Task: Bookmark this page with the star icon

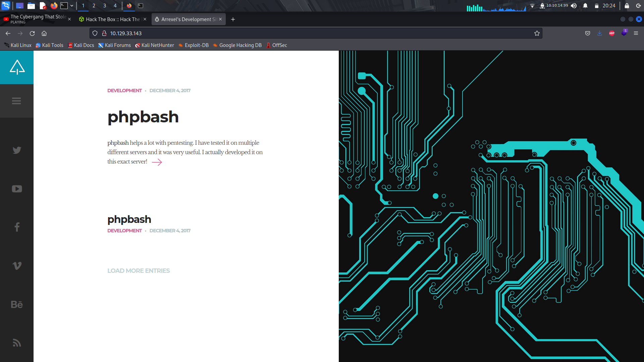Action: tap(537, 33)
